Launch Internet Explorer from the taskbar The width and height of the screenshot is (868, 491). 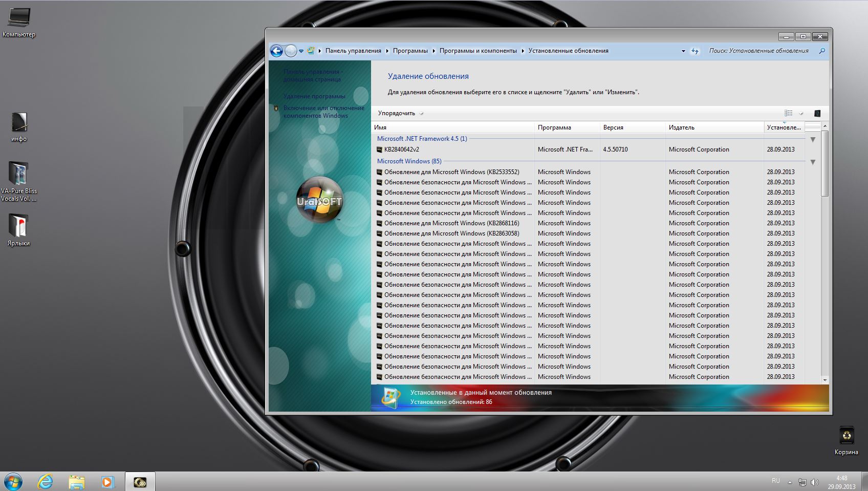[46, 482]
